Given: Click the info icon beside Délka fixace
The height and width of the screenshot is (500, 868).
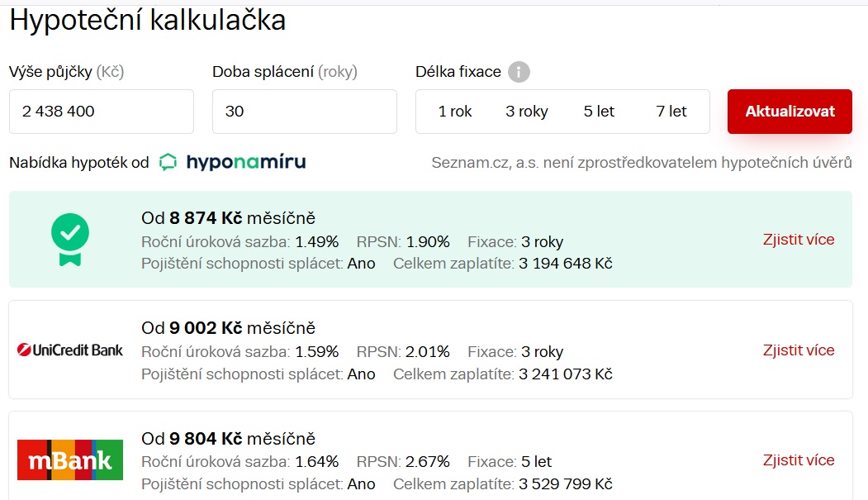Looking at the screenshot, I should point(519,72).
